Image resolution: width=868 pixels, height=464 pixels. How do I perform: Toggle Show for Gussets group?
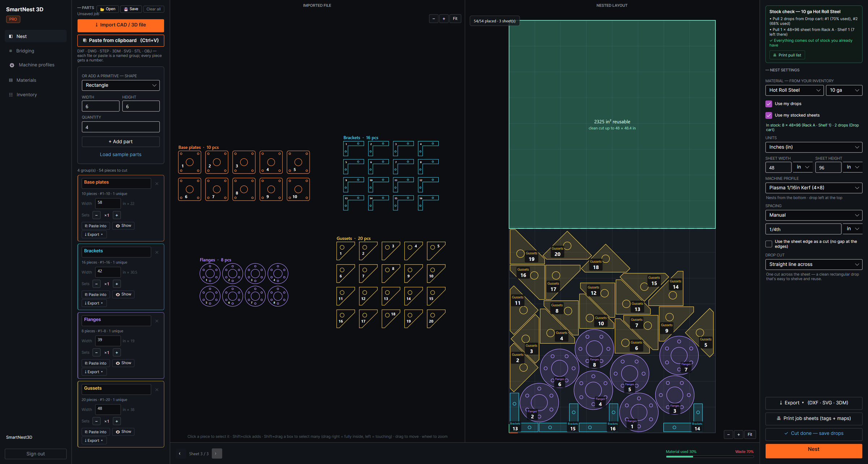click(123, 432)
